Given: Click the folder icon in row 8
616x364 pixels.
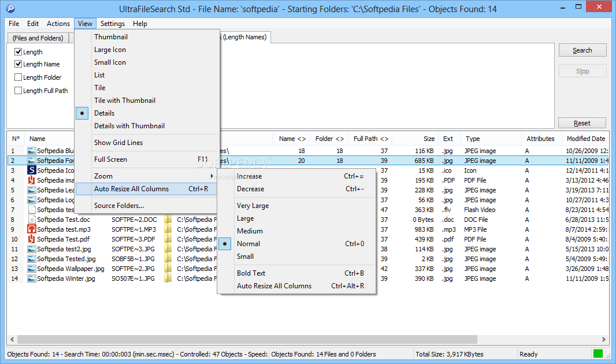Looking at the screenshot, I should (x=168, y=220).
